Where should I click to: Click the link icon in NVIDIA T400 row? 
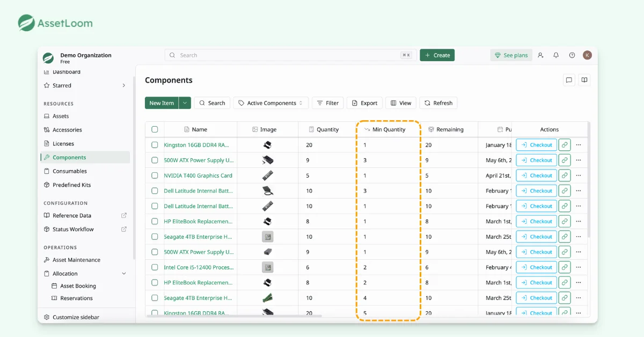565,175
